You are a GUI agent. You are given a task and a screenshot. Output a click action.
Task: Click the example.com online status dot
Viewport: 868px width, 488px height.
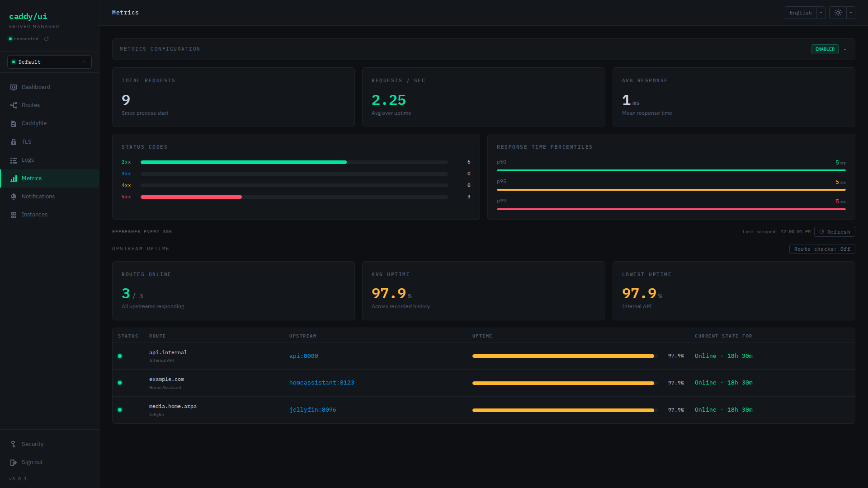coord(120,383)
